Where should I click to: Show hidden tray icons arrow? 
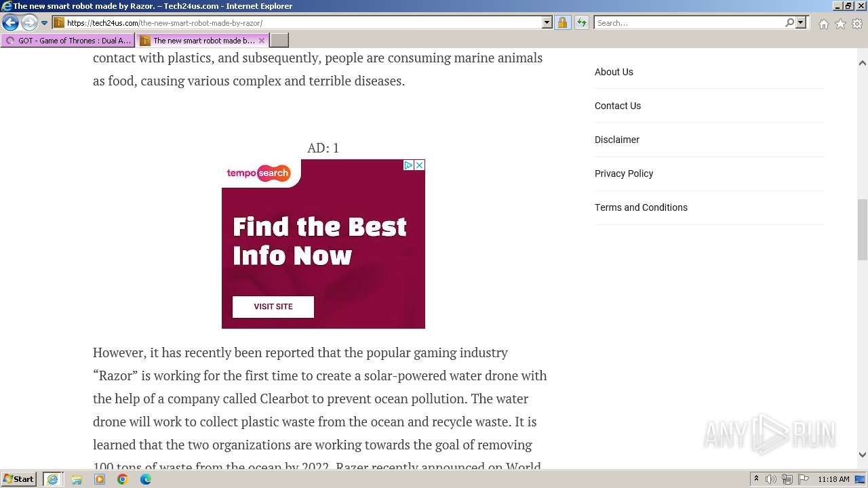tap(756, 479)
